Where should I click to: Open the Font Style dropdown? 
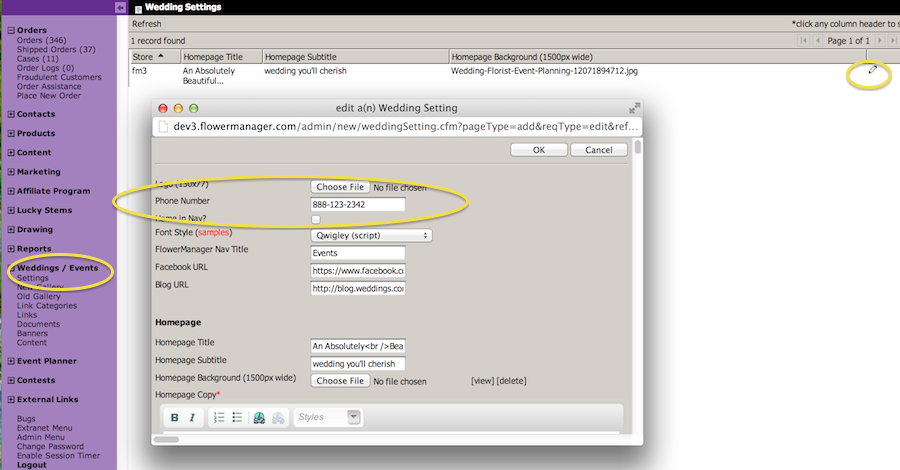pos(371,235)
